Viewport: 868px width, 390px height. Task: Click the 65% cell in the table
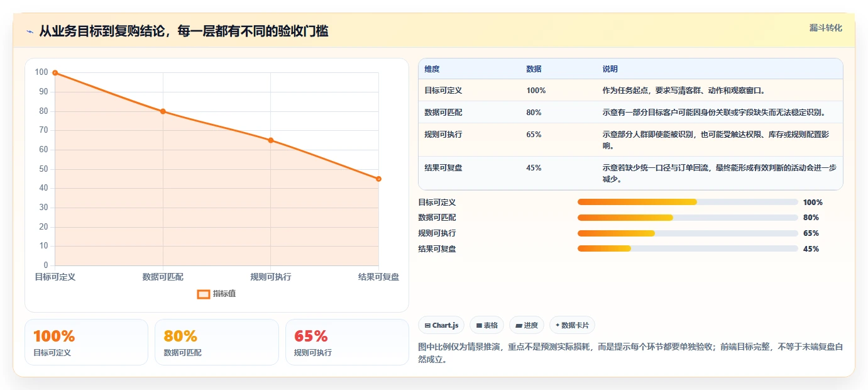point(534,135)
